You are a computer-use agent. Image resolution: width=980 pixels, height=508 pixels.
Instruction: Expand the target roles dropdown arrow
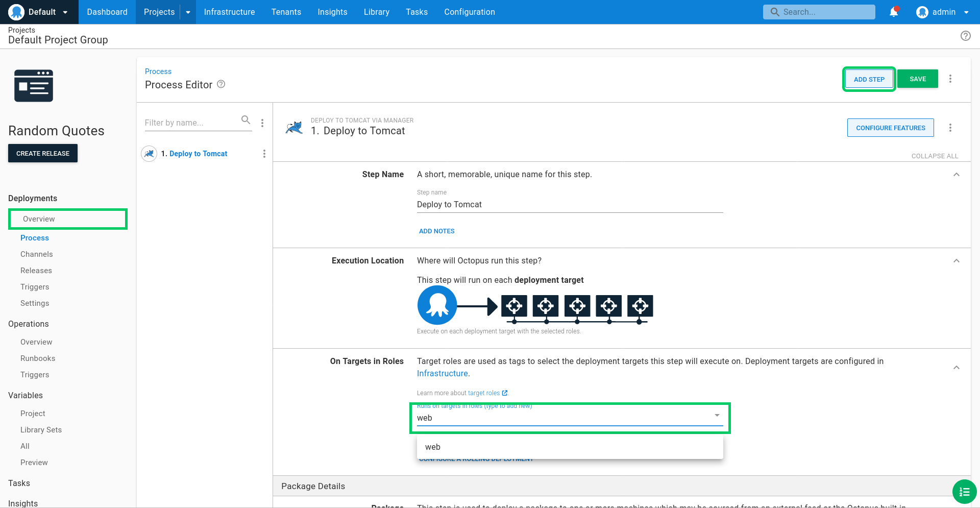pos(717,416)
